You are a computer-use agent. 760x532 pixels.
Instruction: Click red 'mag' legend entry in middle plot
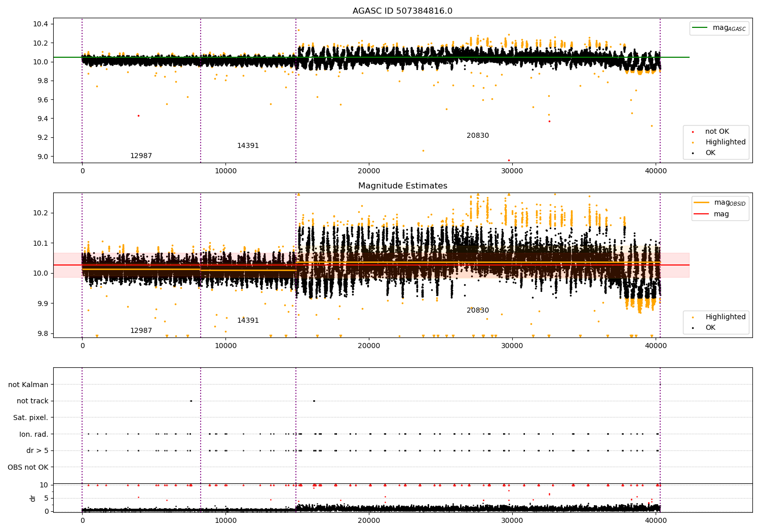point(721,214)
